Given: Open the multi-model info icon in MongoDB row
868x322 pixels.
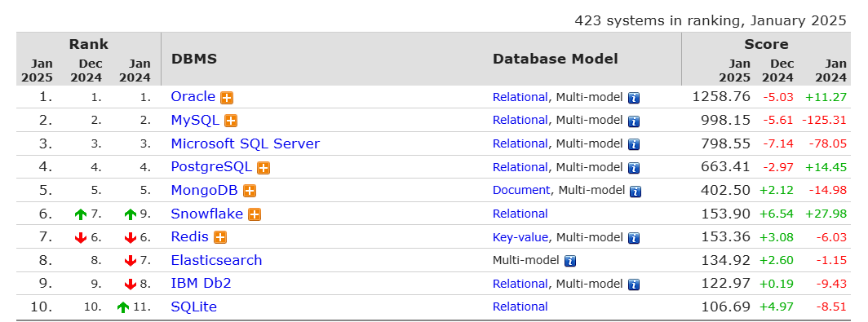Looking at the screenshot, I should pyautogui.click(x=636, y=191).
